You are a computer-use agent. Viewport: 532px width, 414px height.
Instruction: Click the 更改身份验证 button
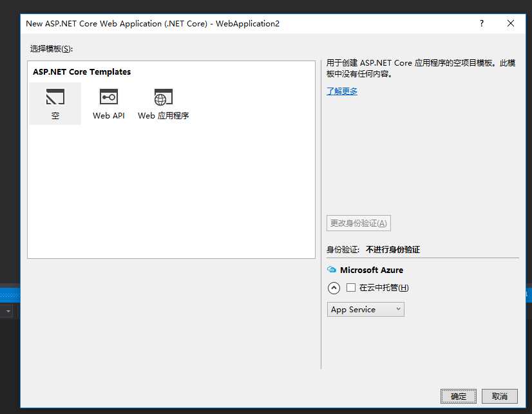359,223
